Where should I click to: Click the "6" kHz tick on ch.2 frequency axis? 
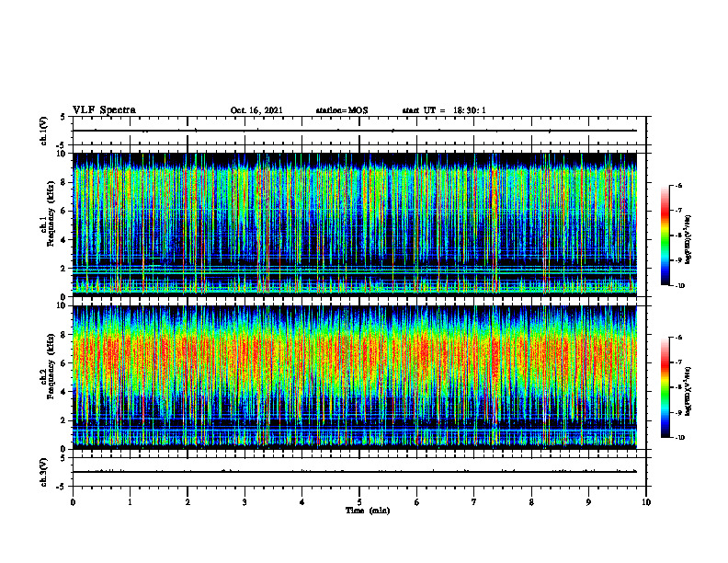(64, 363)
